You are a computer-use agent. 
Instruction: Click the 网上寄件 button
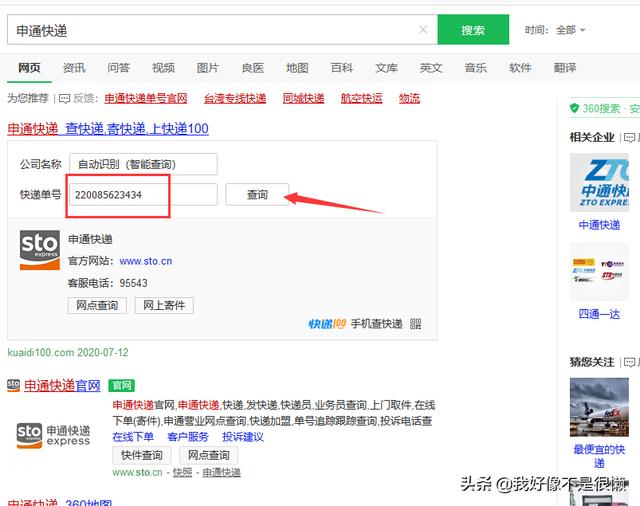(x=164, y=305)
